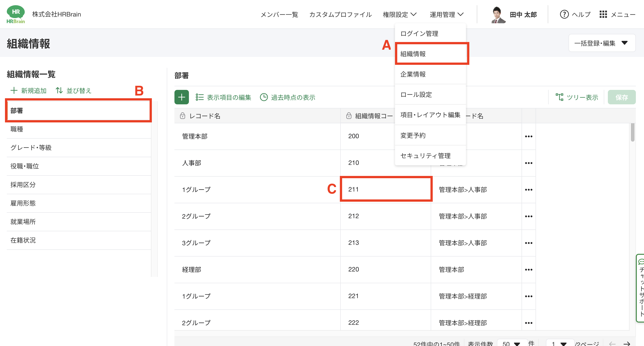644x346 pixels.
Task: Click the 並び替え sort icon
Action: click(x=59, y=90)
